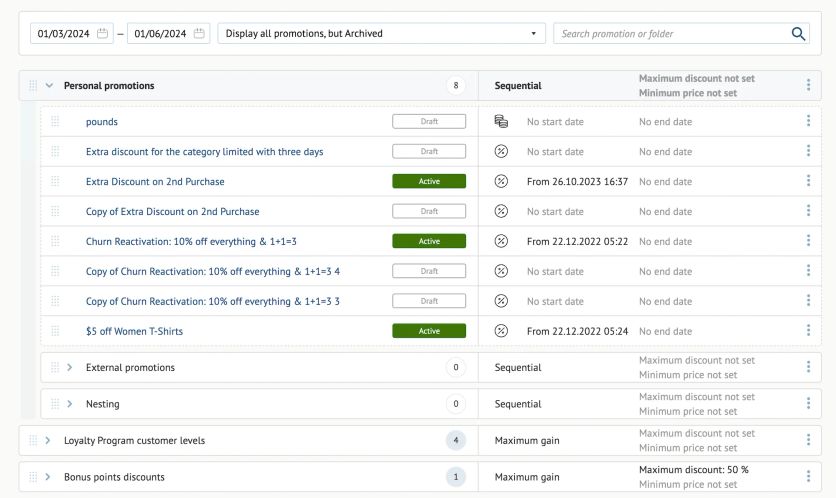Open kebab menu for Loyalty Program customer levels
836x498 pixels.
(808, 440)
